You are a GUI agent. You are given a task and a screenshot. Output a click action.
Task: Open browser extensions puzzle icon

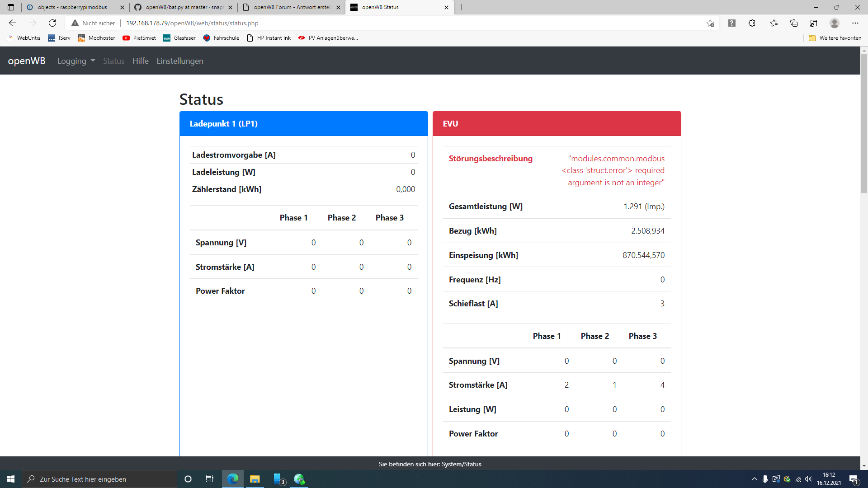752,23
